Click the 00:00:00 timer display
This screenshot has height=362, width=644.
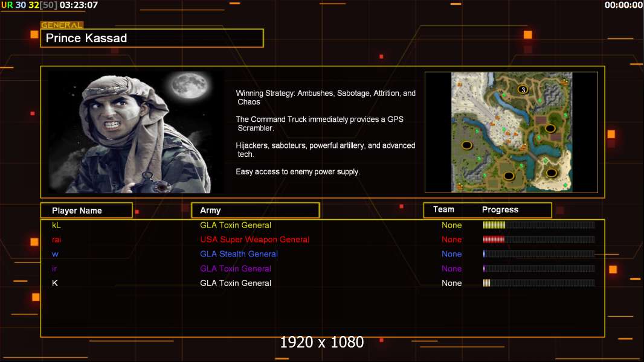coord(623,5)
